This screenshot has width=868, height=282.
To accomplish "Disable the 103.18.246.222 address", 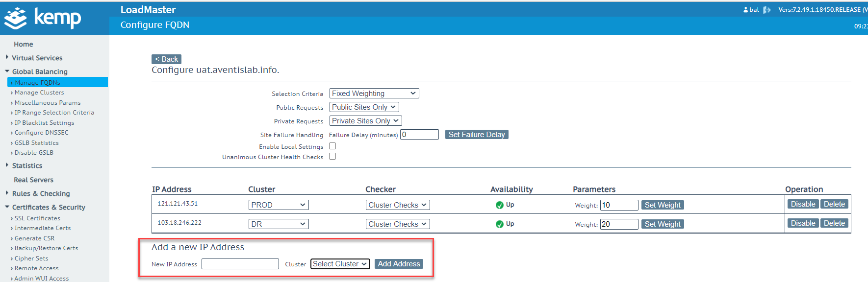I will point(803,223).
